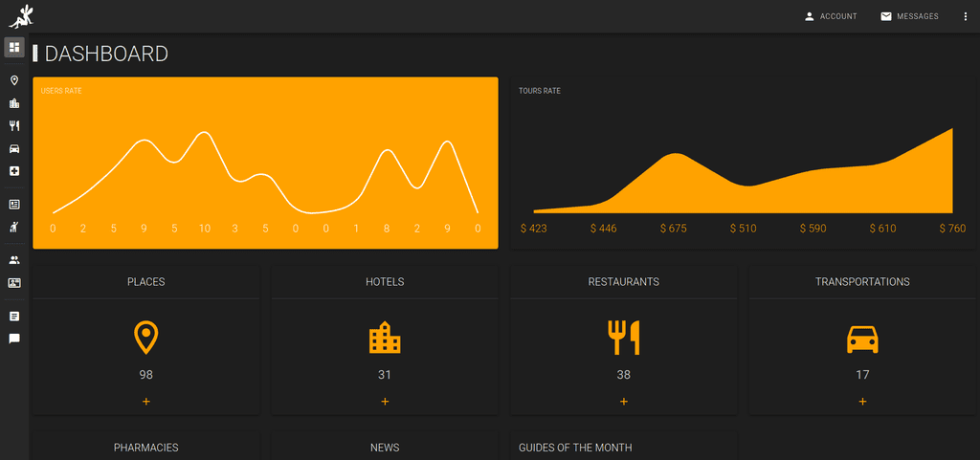Click the orange building icon in Hotels card

385,338
